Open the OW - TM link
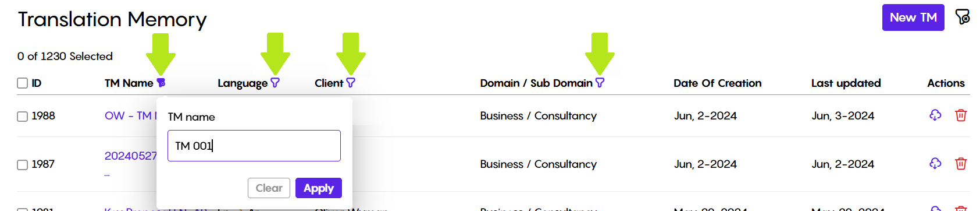The image size is (980, 211). click(x=130, y=115)
